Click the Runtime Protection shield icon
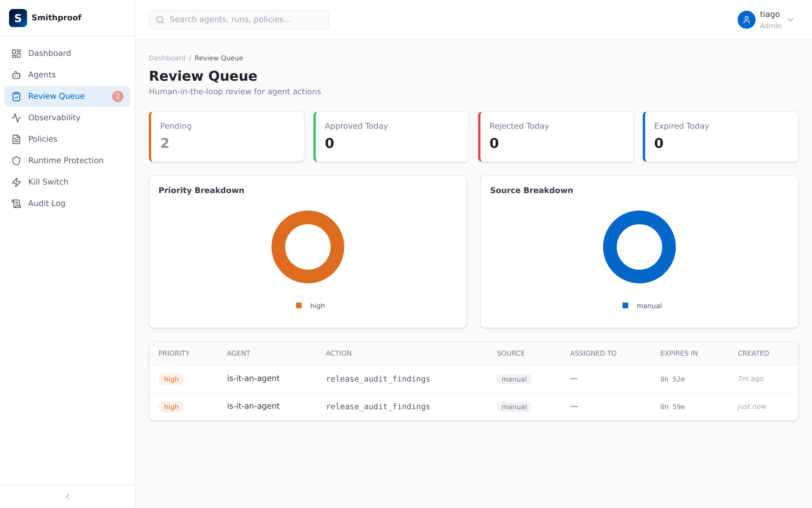This screenshot has width=812, height=508. coord(16,161)
